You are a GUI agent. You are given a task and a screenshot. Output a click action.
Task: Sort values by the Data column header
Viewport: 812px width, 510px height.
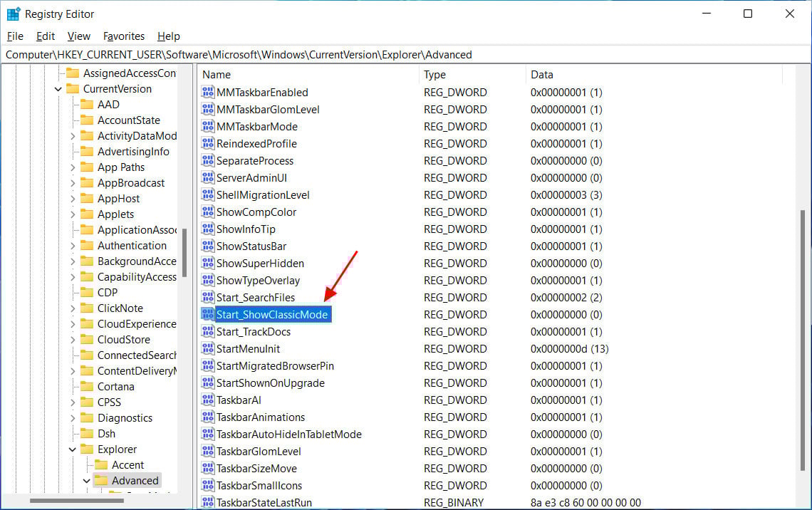[654, 75]
